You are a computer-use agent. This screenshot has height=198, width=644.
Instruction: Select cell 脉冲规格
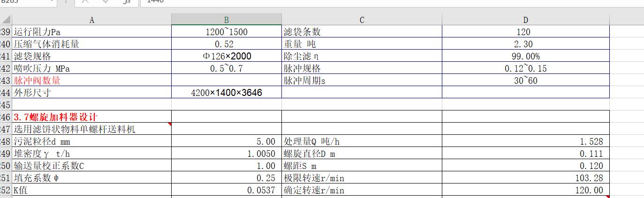pyautogui.click(x=362, y=68)
